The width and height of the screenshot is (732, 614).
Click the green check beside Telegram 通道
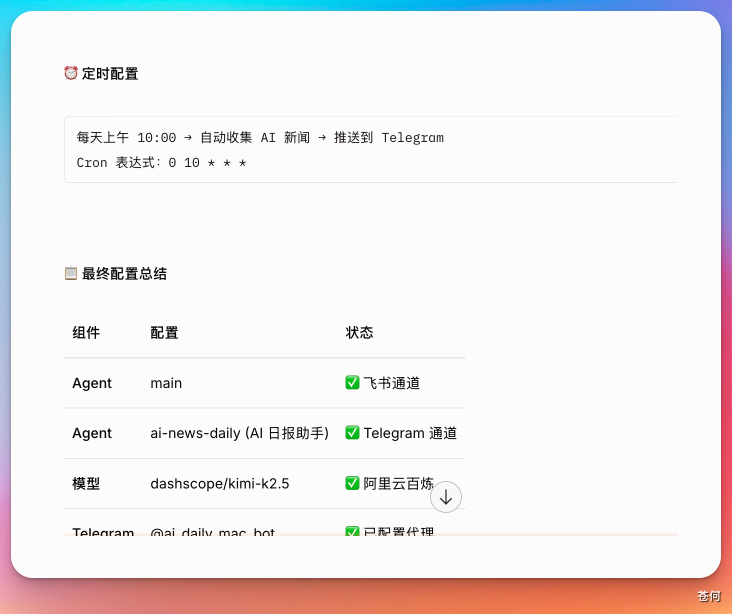coord(352,432)
